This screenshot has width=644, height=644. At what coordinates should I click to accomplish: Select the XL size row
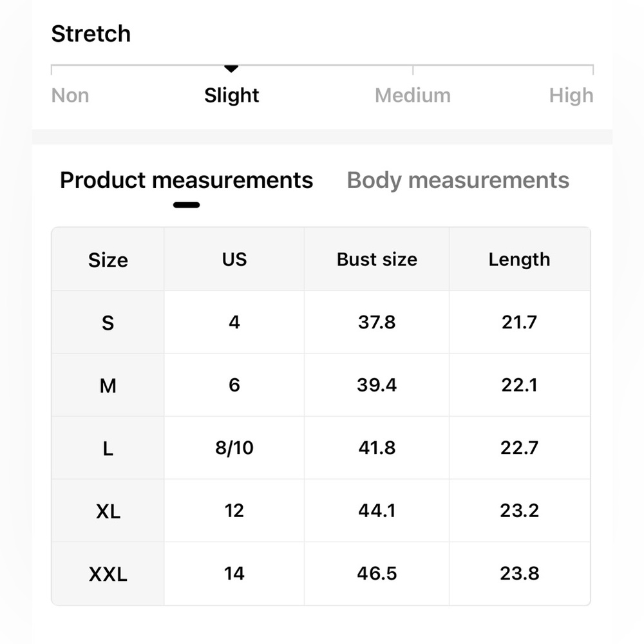(x=321, y=511)
